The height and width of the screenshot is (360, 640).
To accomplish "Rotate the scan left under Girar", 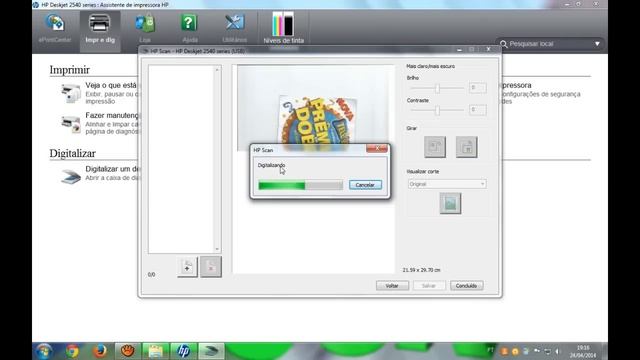I will [435, 147].
